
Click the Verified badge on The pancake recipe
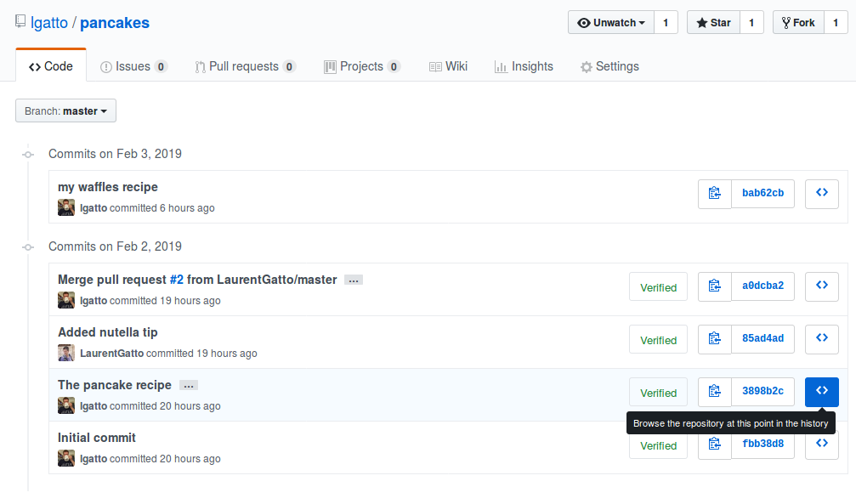(x=658, y=392)
